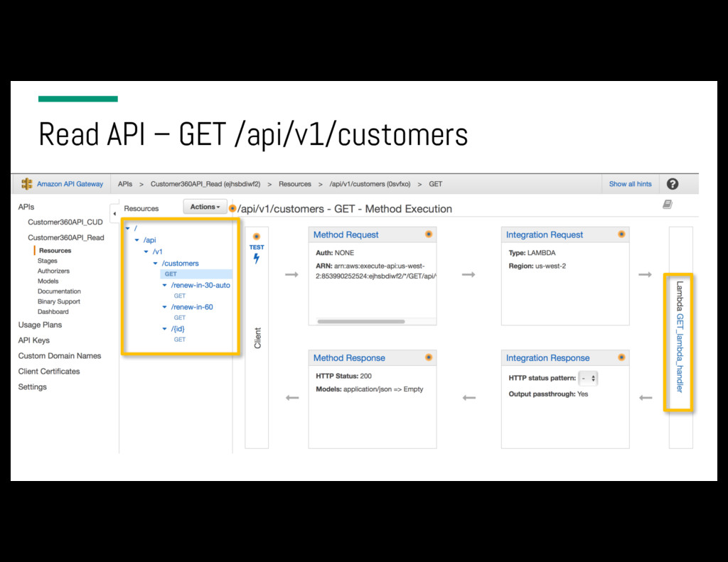Screen dimensions: 728x562
Task: Open the GET_lambda_handler Lambda link
Action: pos(680,353)
